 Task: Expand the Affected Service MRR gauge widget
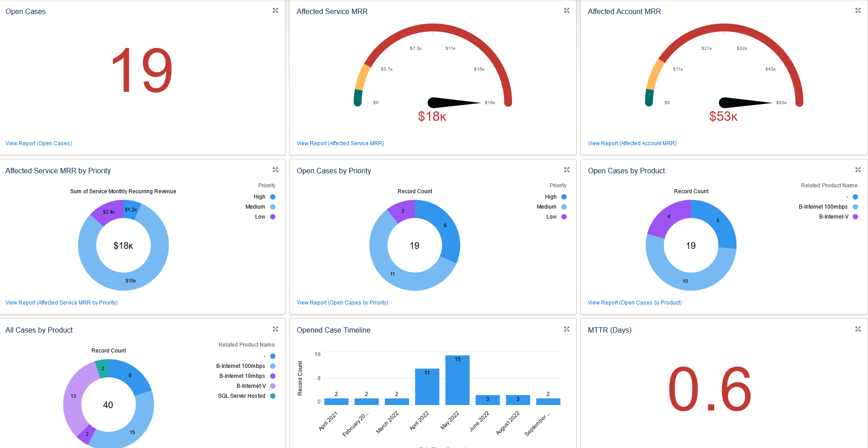567,10
